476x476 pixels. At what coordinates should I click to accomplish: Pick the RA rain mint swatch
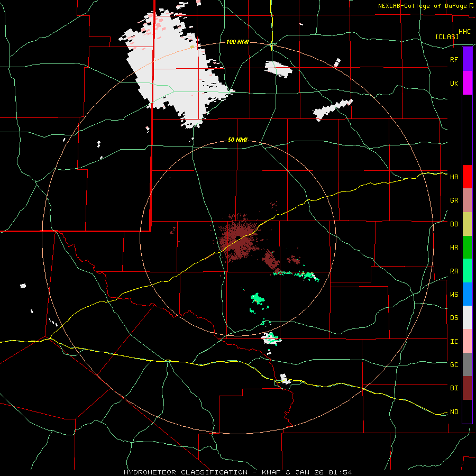point(467,271)
